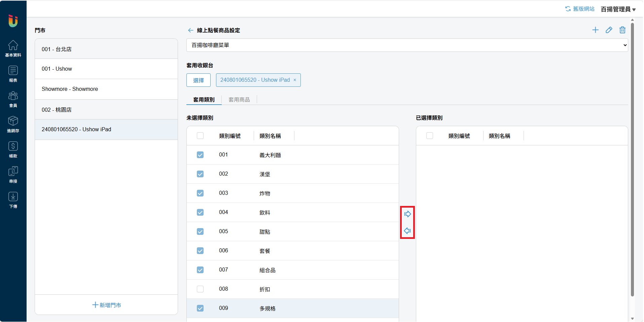Click the 選擇 button

point(199,80)
